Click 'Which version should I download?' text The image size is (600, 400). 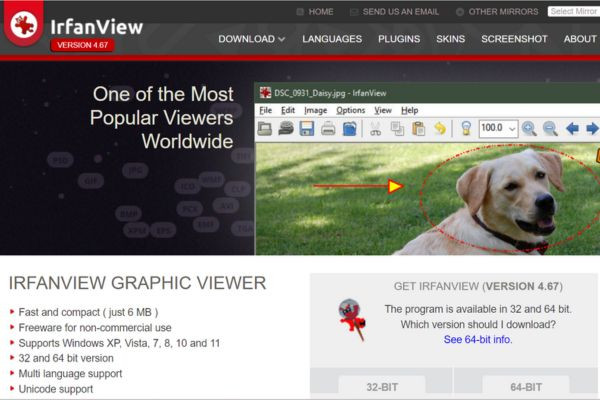click(x=478, y=325)
